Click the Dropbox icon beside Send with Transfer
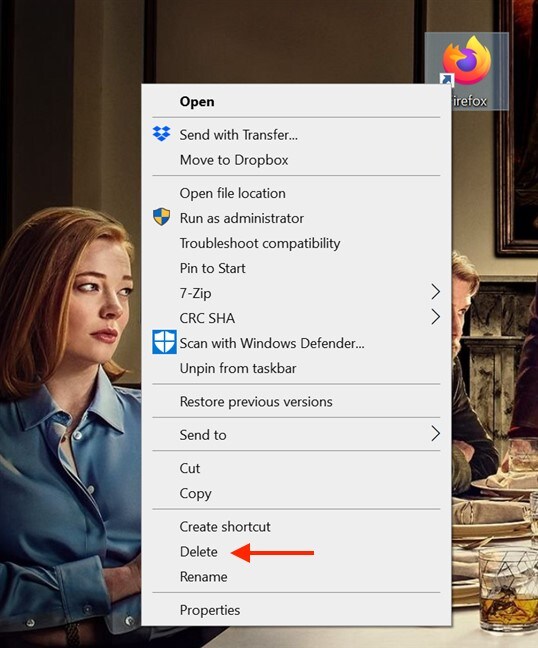Viewport: 538px width, 648px height. click(161, 134)
